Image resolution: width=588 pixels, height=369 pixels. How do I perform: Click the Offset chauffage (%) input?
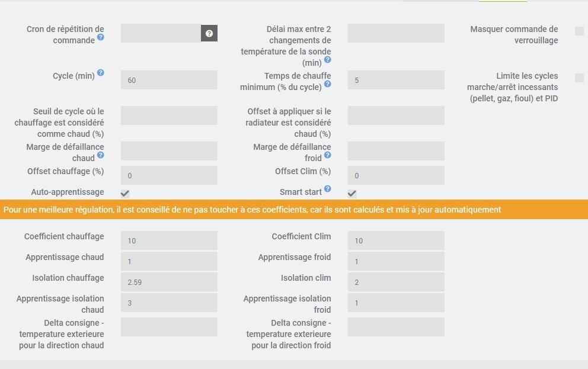[169, 175]
